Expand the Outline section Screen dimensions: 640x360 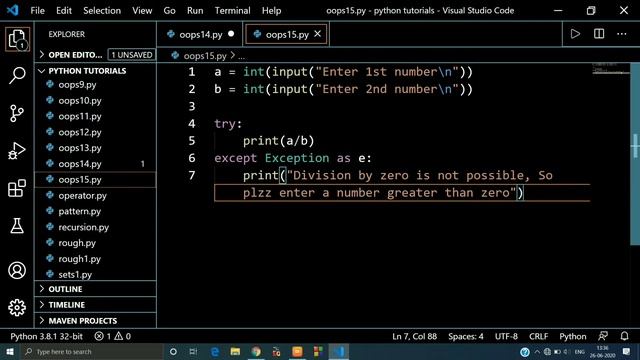pos(96,289)
